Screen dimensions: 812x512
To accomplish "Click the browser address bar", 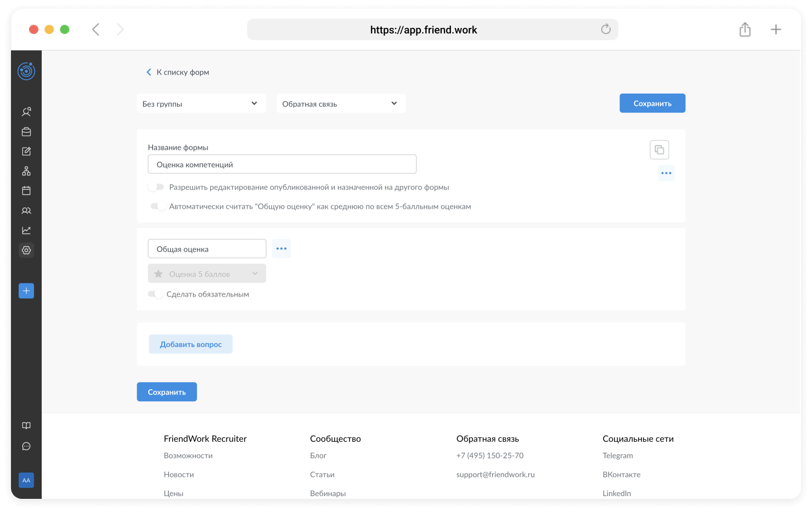I will pos(432,30).
